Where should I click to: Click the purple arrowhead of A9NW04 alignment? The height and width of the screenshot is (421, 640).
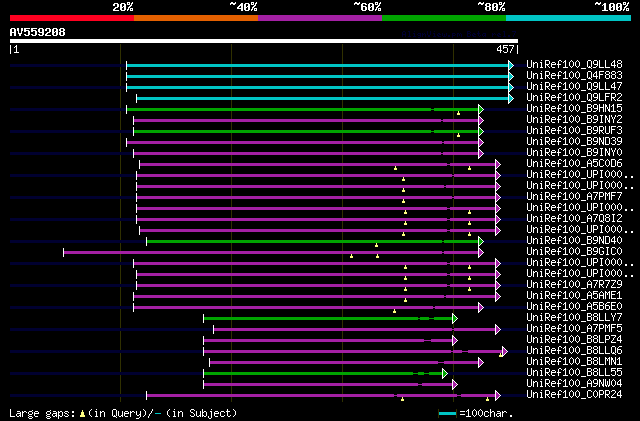pos(455,385)
